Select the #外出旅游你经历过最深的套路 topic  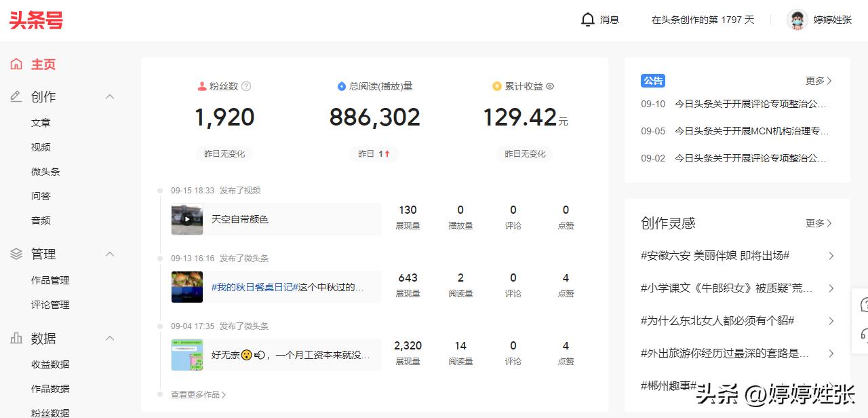point(725,354)
